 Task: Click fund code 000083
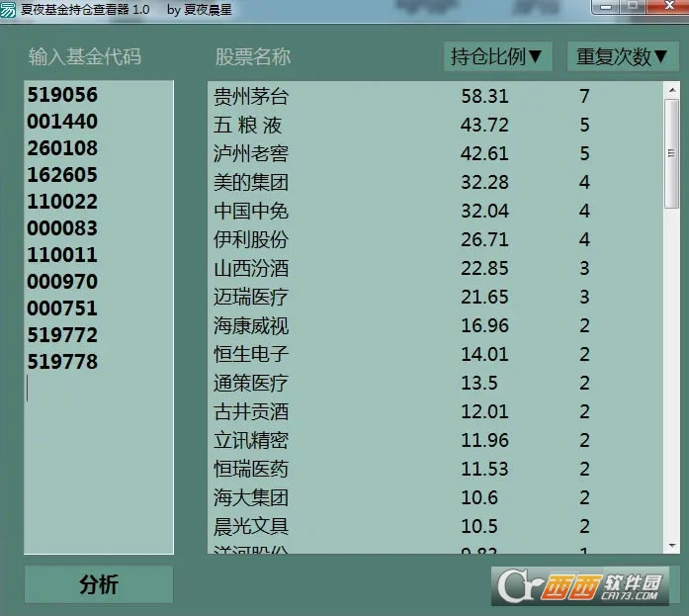(x=62, y=228)
